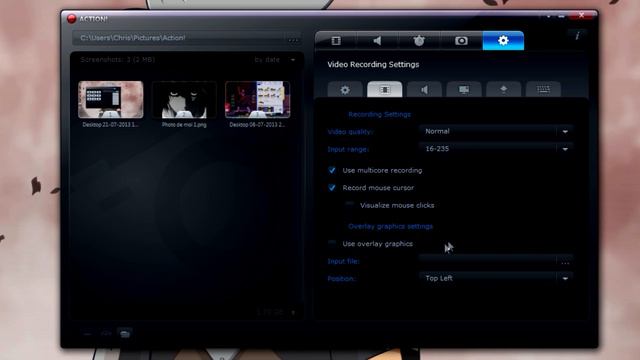The width and height of the screenshot is (640, 360).
Task: Open the keyboard hotkeys settings sub-tab
Action: [x=543, y=89]
